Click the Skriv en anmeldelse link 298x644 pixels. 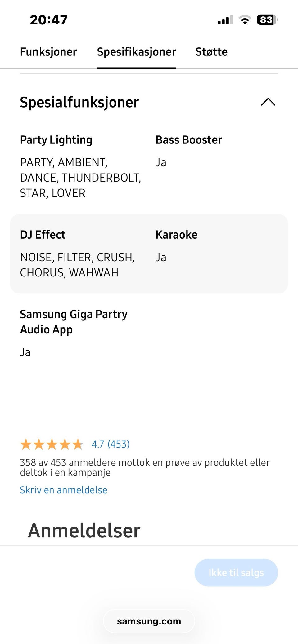(x=64, y=490)
